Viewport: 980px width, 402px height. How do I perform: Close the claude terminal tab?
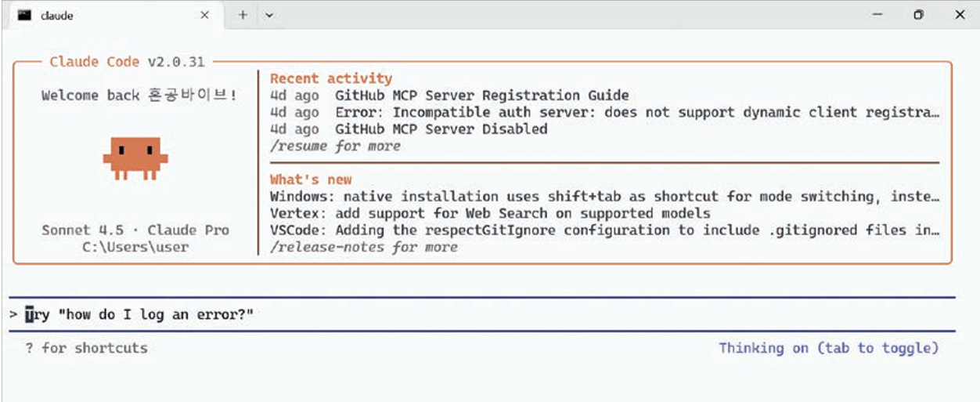tap(204, 15)
